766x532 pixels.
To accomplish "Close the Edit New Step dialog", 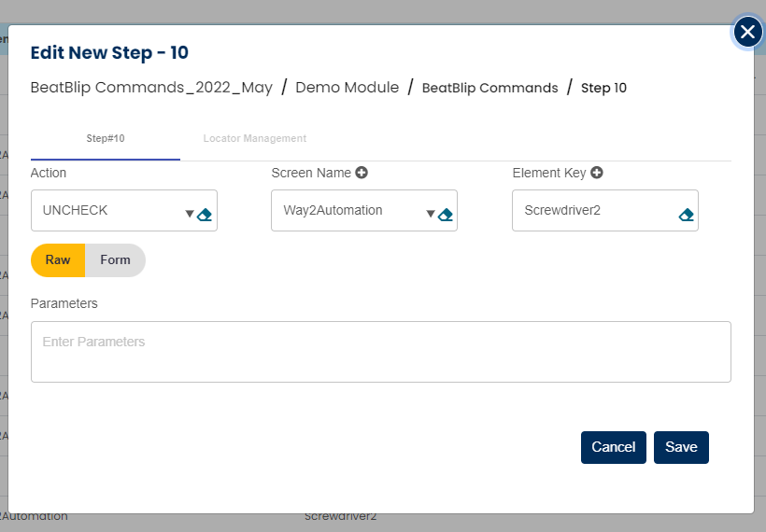I will pos(747,33).
